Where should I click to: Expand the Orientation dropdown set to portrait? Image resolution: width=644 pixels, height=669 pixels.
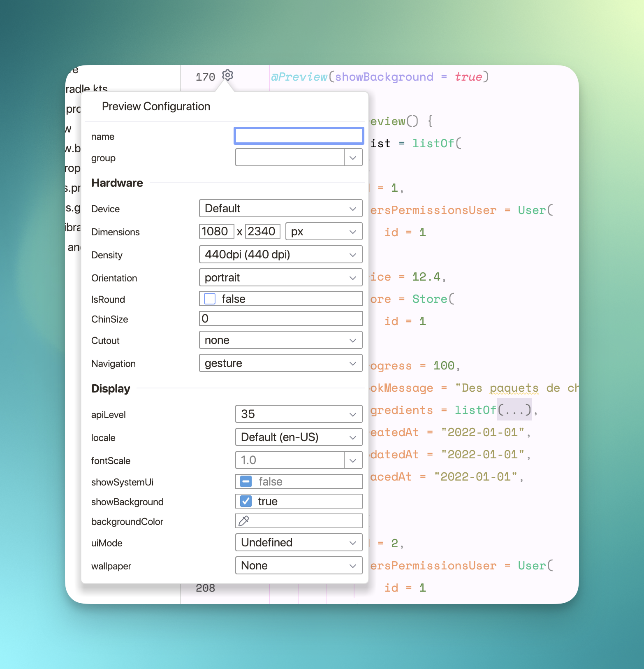(280, 278)
